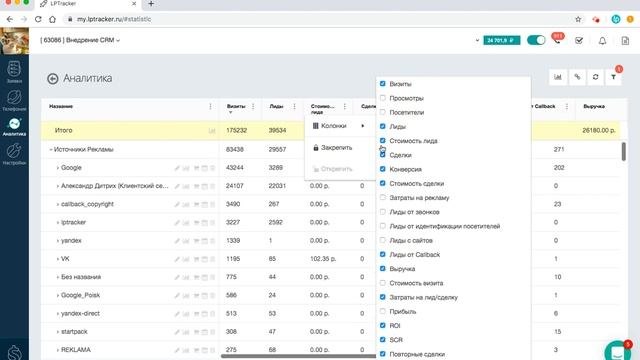
Task: Expand the REKLAMA row
Action: click(x=58, y=350)
